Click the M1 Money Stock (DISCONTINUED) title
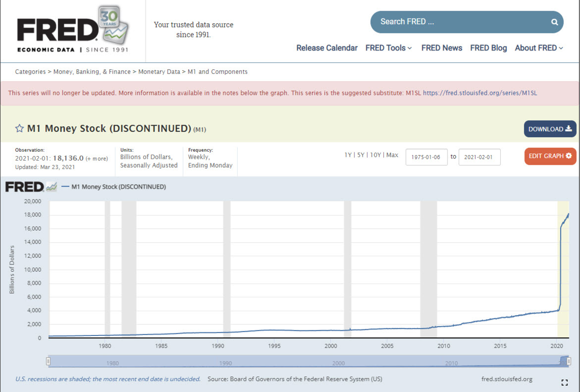This screenshot has width=580, height=392. 109,129
